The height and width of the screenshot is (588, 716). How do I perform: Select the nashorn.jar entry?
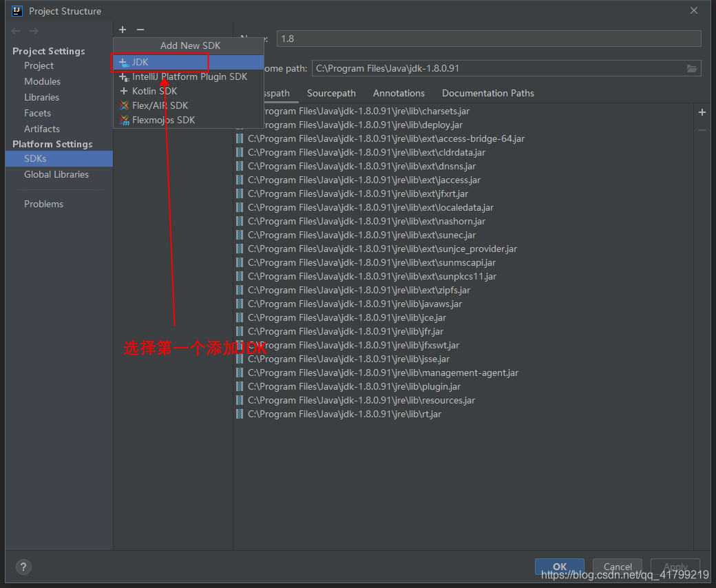(463, 222)
